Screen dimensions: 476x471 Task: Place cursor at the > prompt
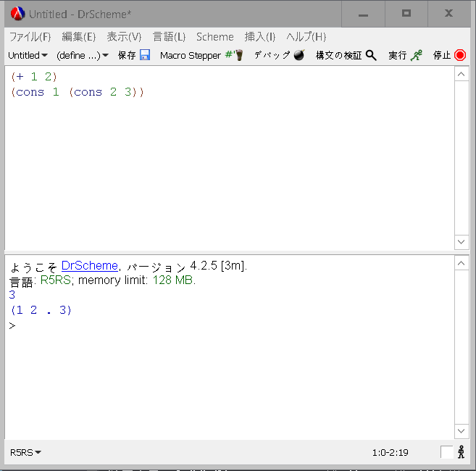(x=12, y=326)
